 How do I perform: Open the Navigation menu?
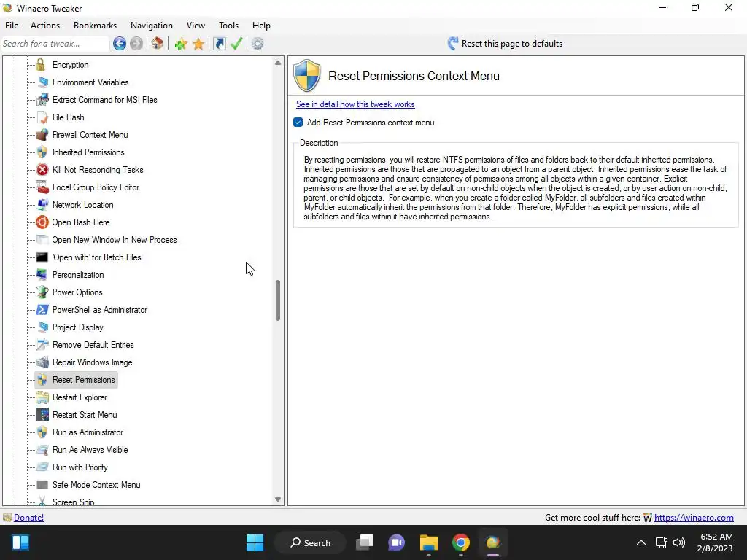pyautogui.click(x=152, y=26)
